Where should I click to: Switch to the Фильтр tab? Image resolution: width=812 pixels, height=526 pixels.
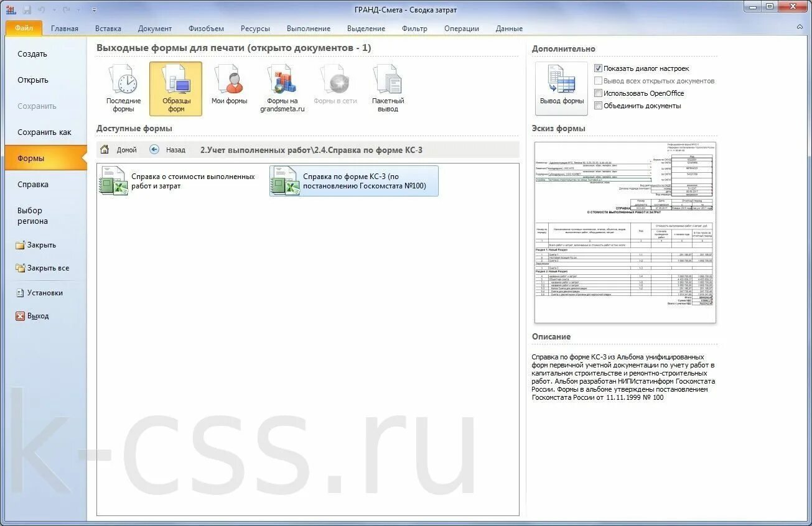414,29
